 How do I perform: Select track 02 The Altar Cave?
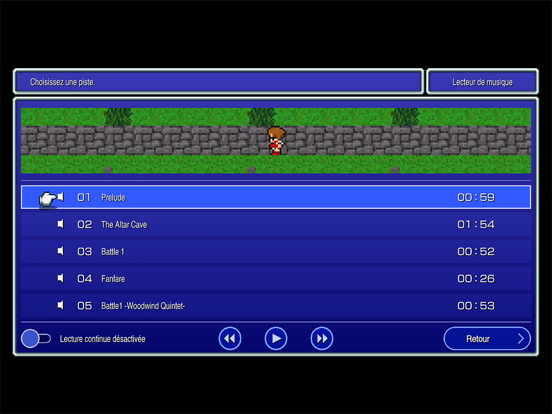[276, 225]
